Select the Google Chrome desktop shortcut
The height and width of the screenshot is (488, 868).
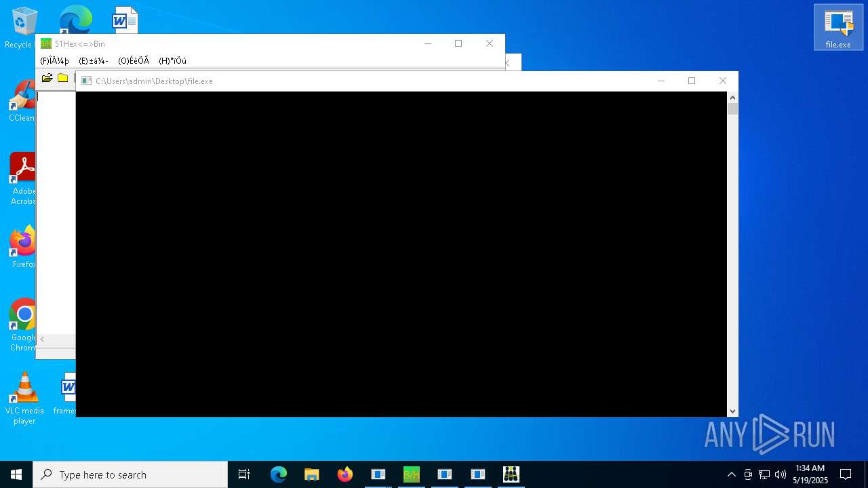(22, 325)
